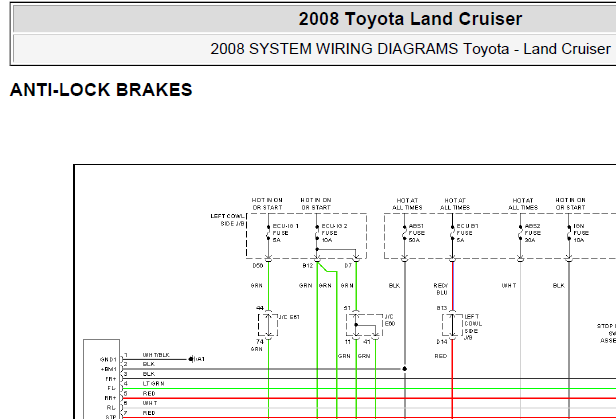Screen dimensions: 616x419
Task: Select connector label 'D58'
Action: tap(258, 266)
